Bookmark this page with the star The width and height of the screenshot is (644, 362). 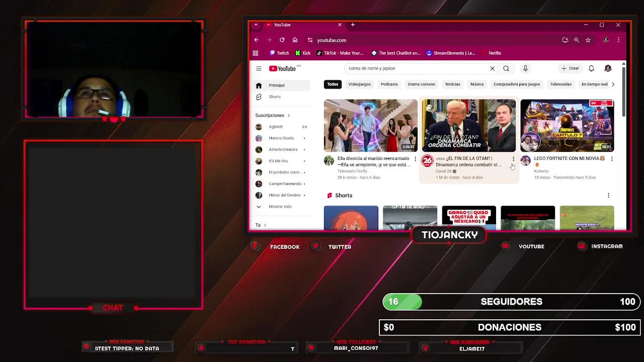[588, 40]
